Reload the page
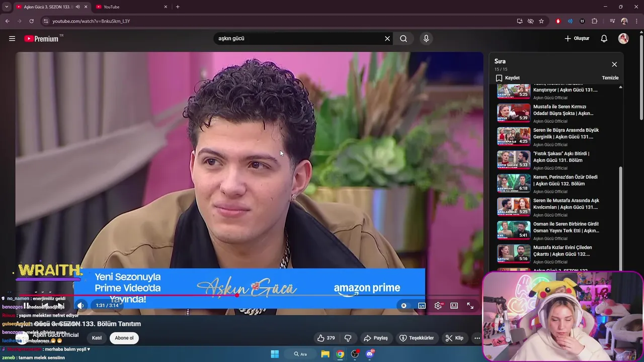 (31, 21)
